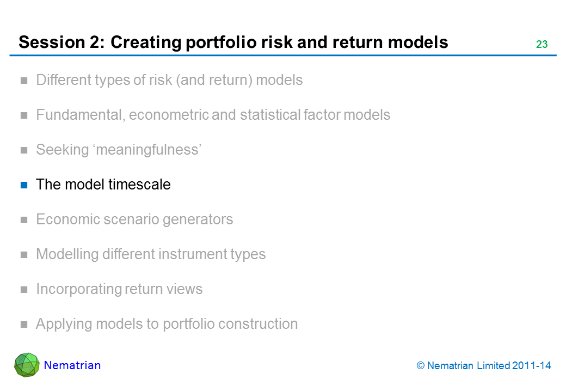Select 'Fundamental, econometric and statistical factor models'
Screen dimensions: 566x392
point(213,115)
